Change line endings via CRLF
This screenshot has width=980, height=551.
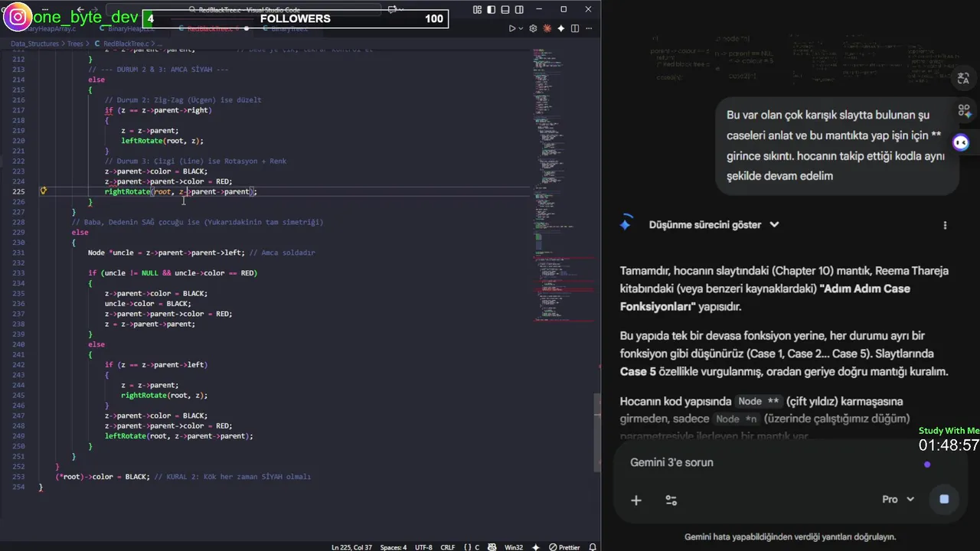(x=448, y=547)
